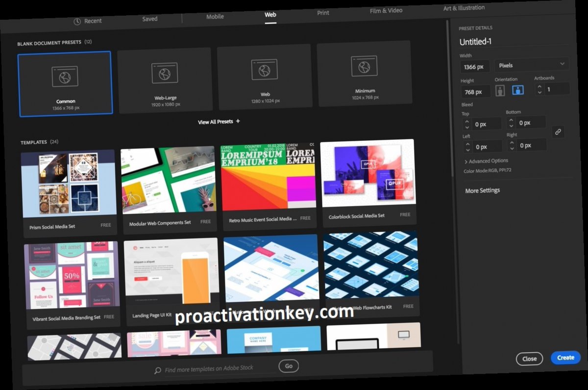Switch to the Print tab
The image size is (588, 390).
(323, 13)
